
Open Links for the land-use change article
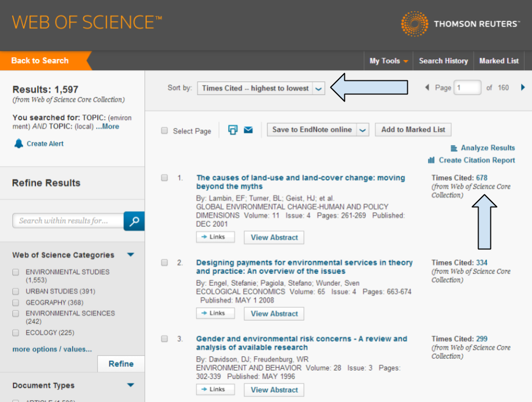tap(216, 237)
